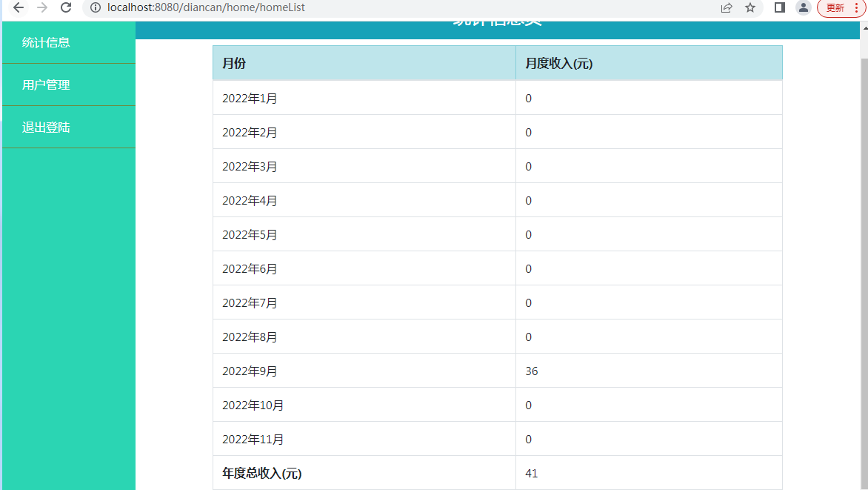Viewport: 868px width, 490px height.
Task: Click the 月度收入(元) column header
Action: 558,63
